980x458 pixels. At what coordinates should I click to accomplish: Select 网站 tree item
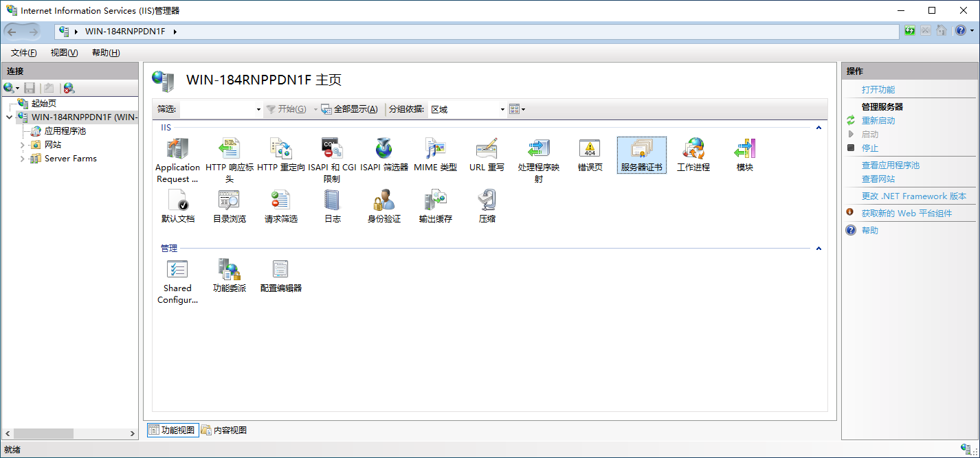coord(53,145)
